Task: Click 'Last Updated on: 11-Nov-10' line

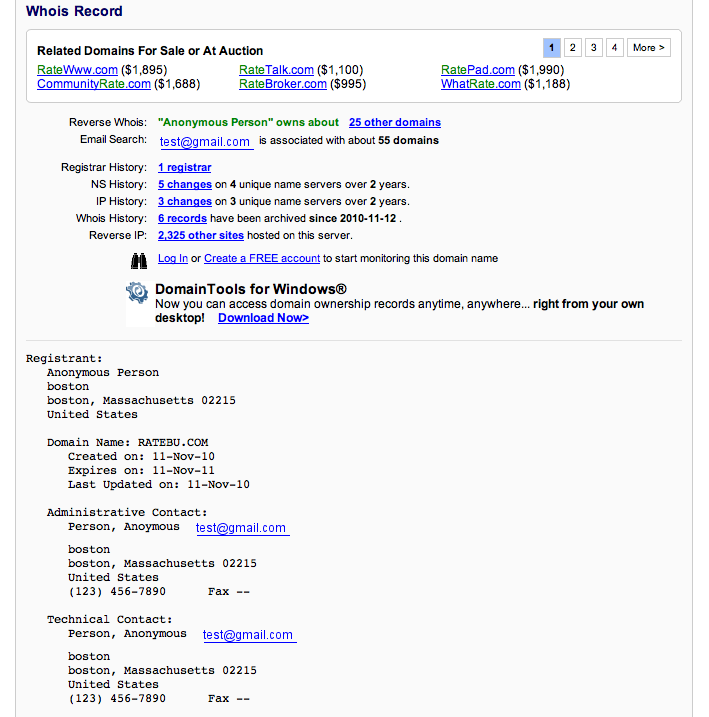Action: point(159,485)
